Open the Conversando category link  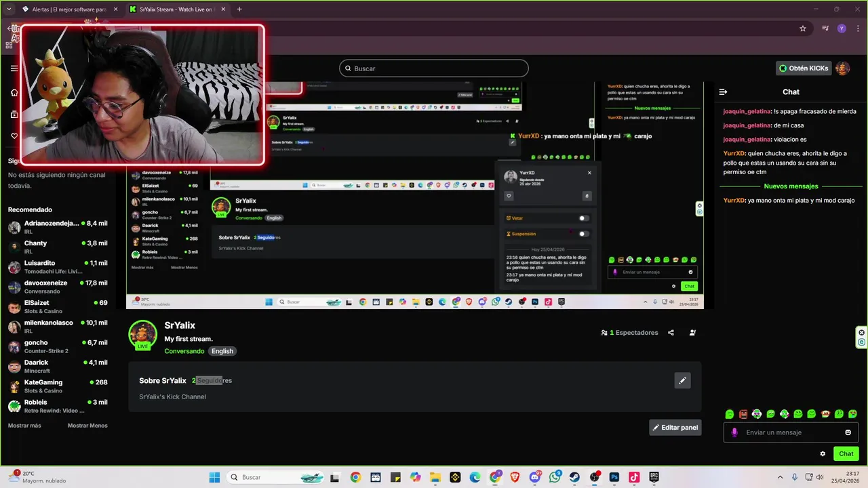[184, 351]
